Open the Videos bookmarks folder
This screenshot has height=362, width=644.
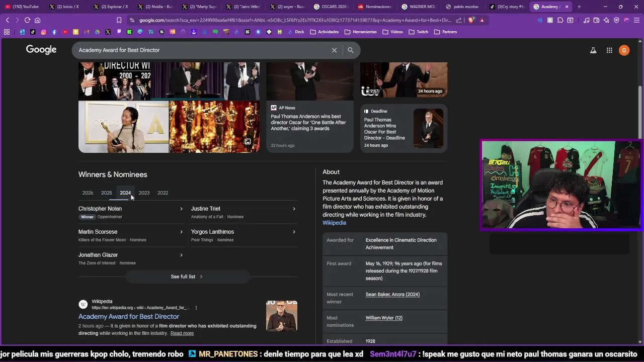(x=393, y=32)
